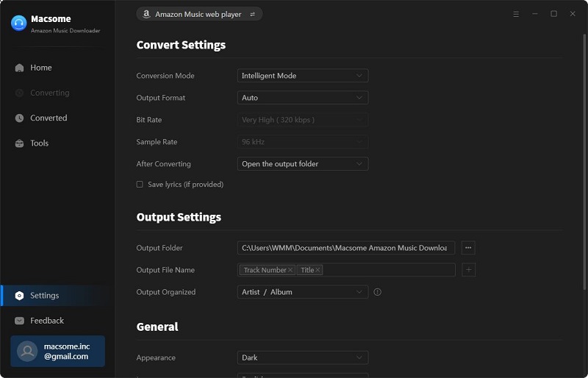The image size is (588, 378).
Task: Open the macsome.inc@gmail.com account card
Action: pyautogui.click(x=58, y=352)
